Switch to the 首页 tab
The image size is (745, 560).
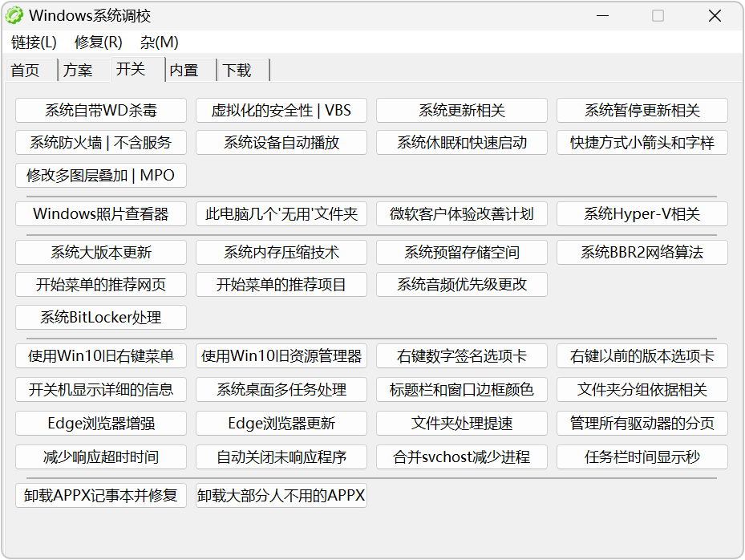pos(31,71)
